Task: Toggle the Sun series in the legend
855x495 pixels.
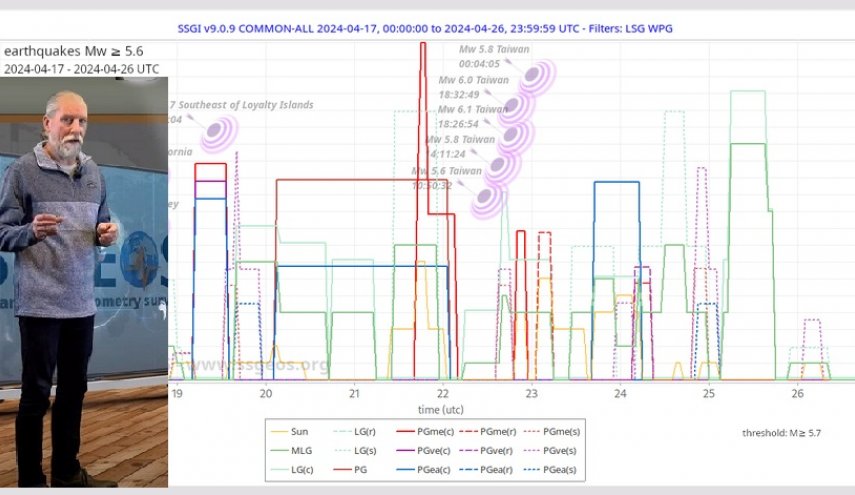Action: [290, 432]
